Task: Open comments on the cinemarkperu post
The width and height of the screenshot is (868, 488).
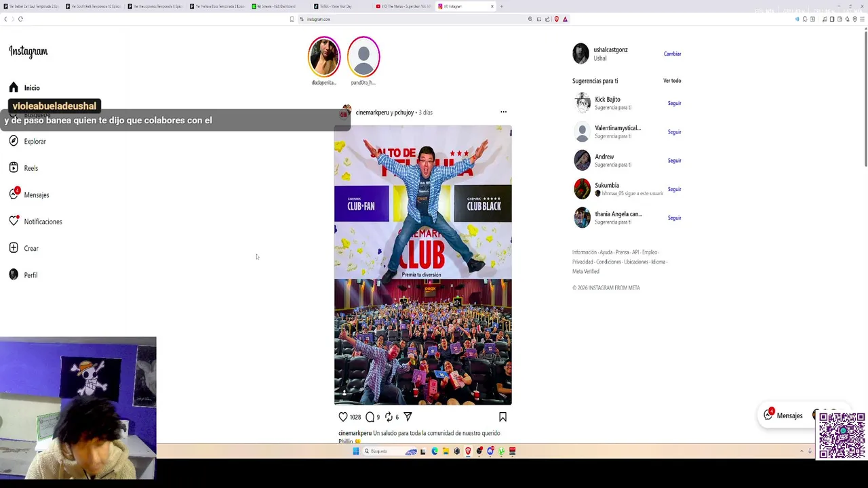Action: click(x=370, y=417)
